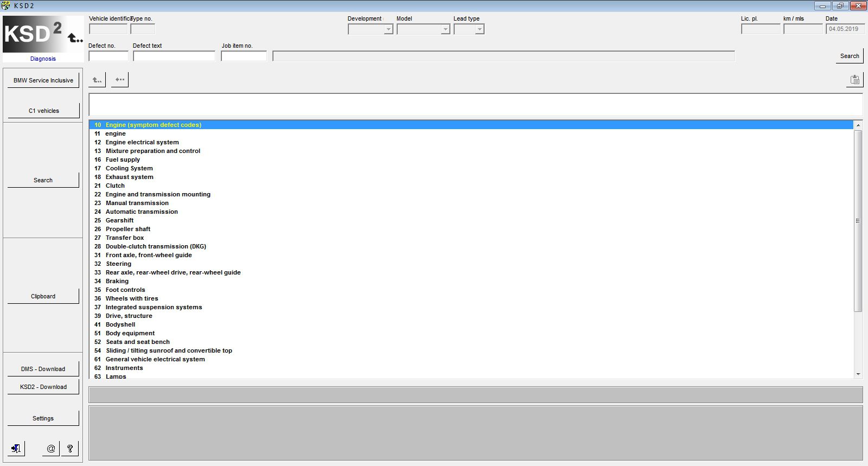This screenshot has width=868, height=466.
Task: Click the top-level up arrow toolbar icon
Action: click(x=97, y=80)
